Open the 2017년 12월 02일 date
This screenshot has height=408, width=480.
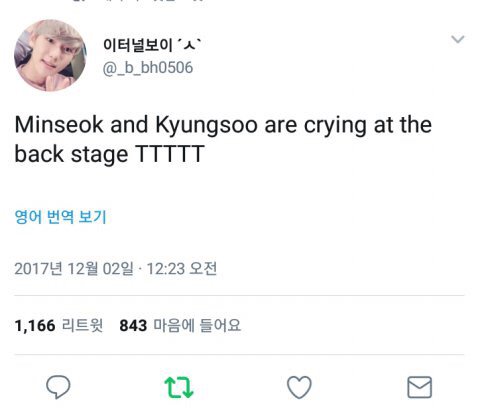coord(74,268)
